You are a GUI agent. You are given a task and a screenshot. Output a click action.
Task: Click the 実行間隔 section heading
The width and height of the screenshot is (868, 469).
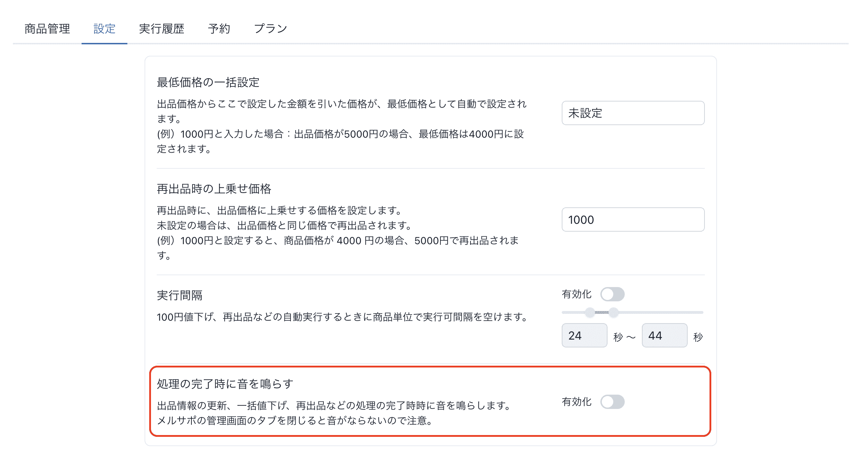(180, 295)
